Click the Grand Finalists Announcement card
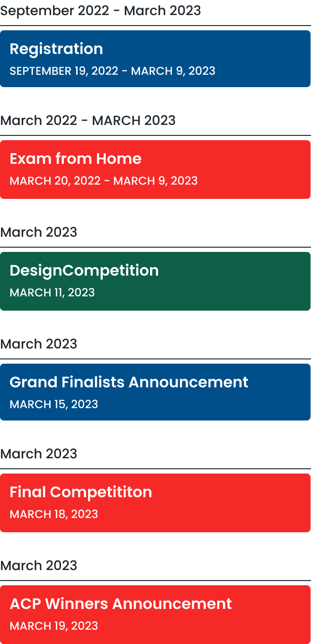The height and width of the screenshot is (644, 311). (x=155, y=392)
